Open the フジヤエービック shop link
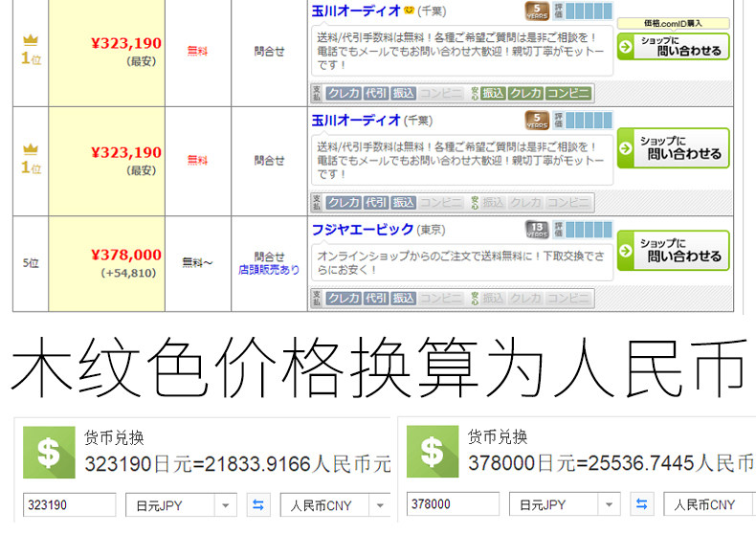756x534 pixels. (x=363, y=229)
